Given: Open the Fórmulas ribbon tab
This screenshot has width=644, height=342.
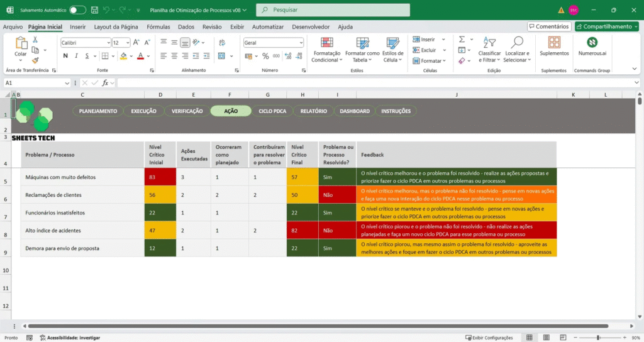Looking at the screenshot, I should pyautogui.click(x=158, y=27).
